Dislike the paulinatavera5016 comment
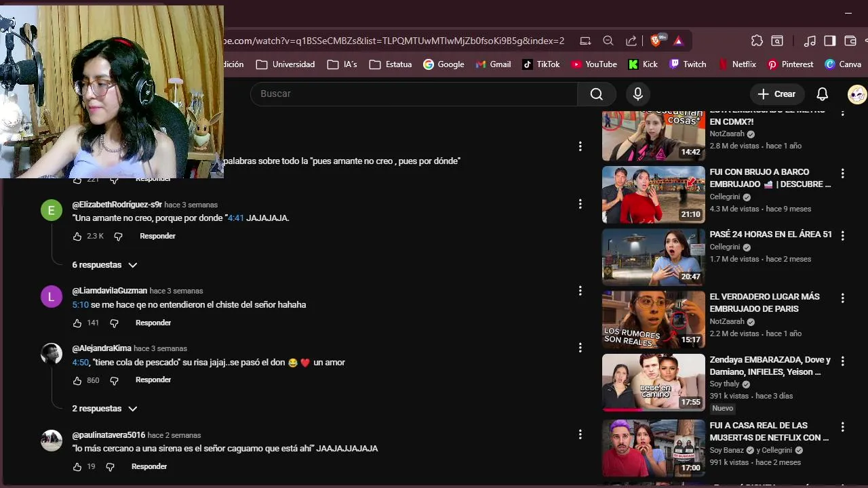 (x=110, y=466)
